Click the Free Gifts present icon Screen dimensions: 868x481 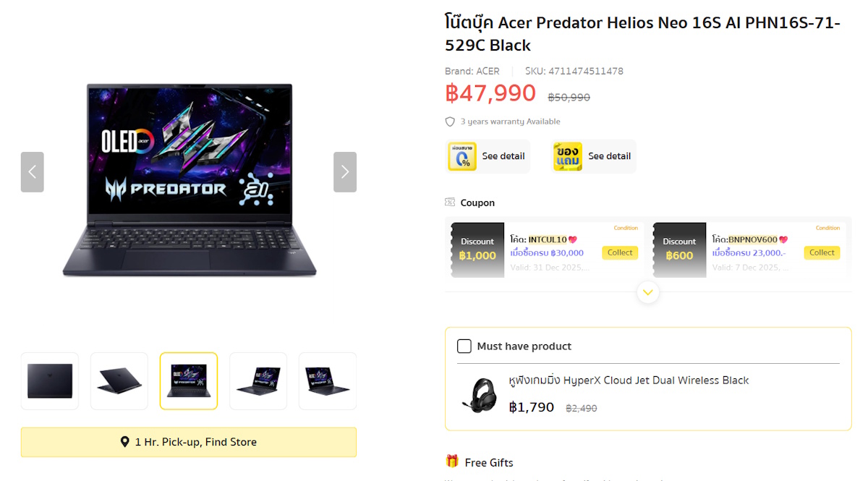[452, 461]
